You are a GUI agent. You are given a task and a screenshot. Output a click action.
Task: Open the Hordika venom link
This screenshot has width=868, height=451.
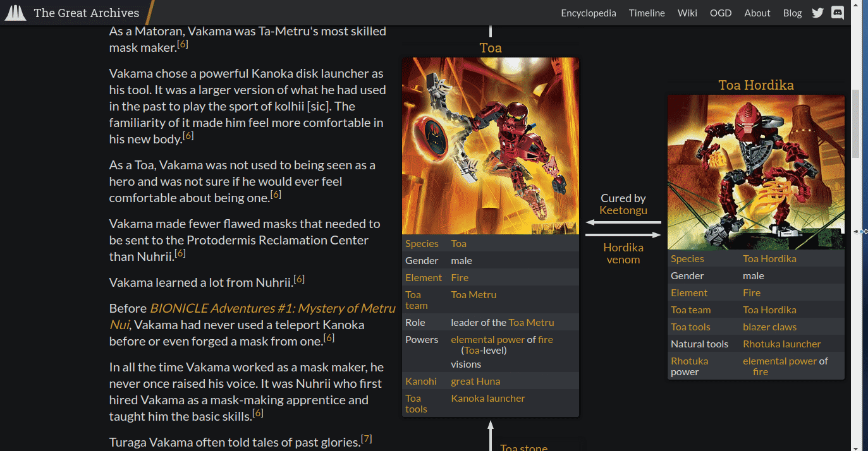pyautogui.click(x=623, y=253)
